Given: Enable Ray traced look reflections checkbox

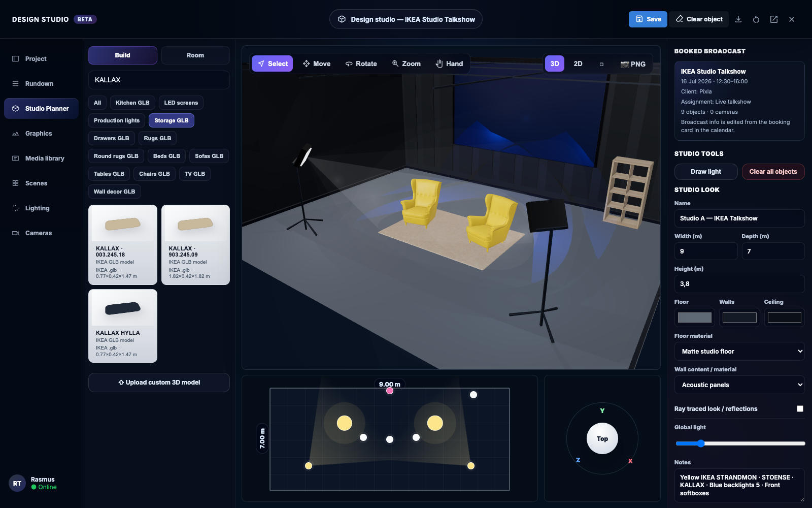Looking at the screenshot, I should 800,408.
